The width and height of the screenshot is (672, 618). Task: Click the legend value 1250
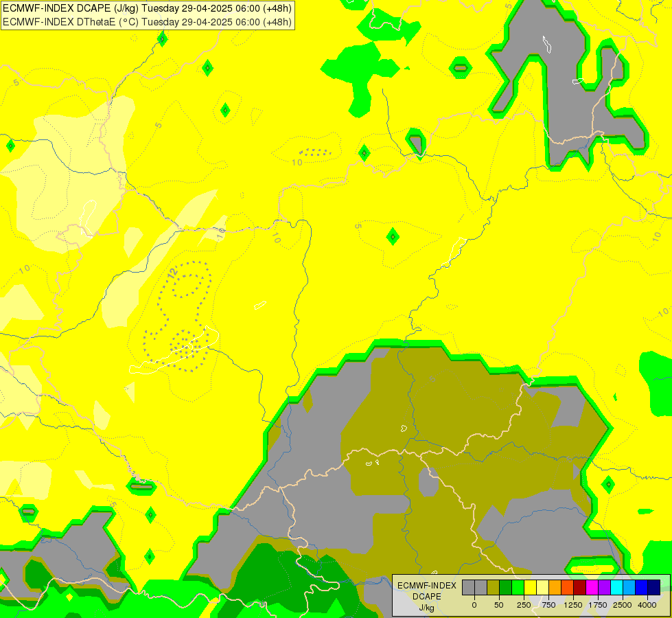573,605
